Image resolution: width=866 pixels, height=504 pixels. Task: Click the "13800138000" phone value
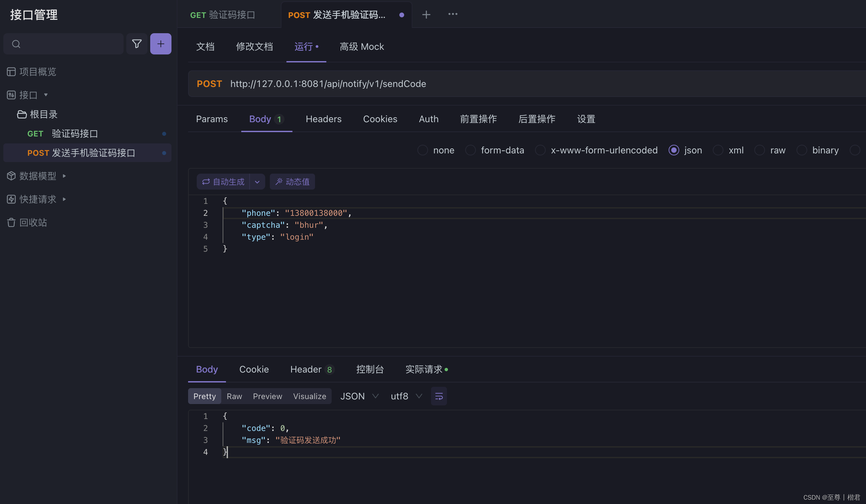(316, 213)
